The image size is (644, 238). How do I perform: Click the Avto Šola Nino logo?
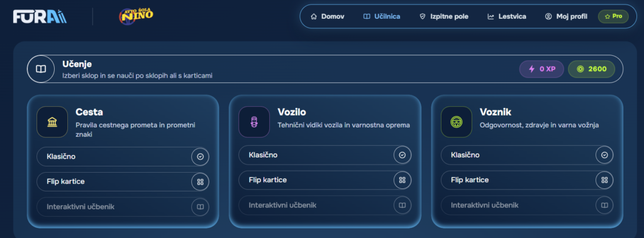coord(136,16)
